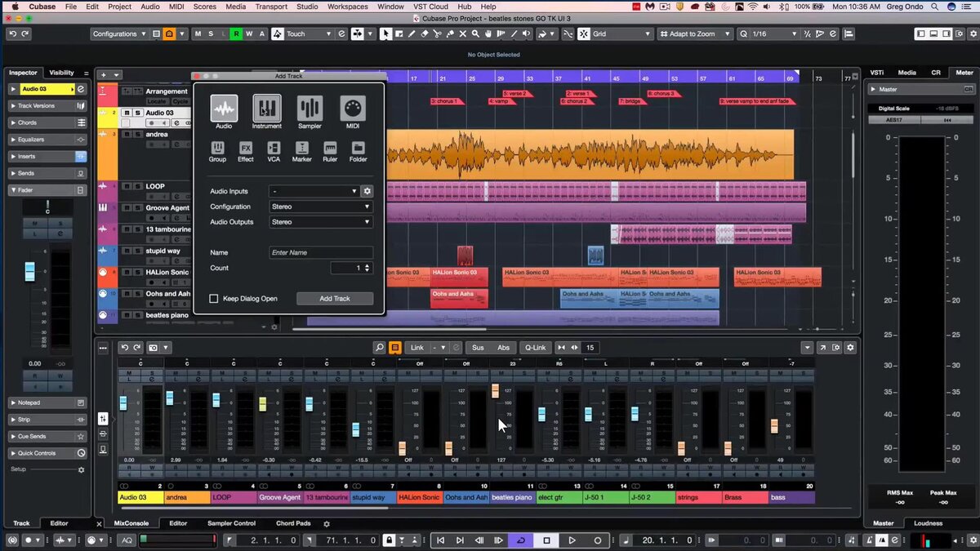Viewport: 980px width, 551px height.
Task: Switch to the Chord Pads tab
Action: tap(293, 523)
